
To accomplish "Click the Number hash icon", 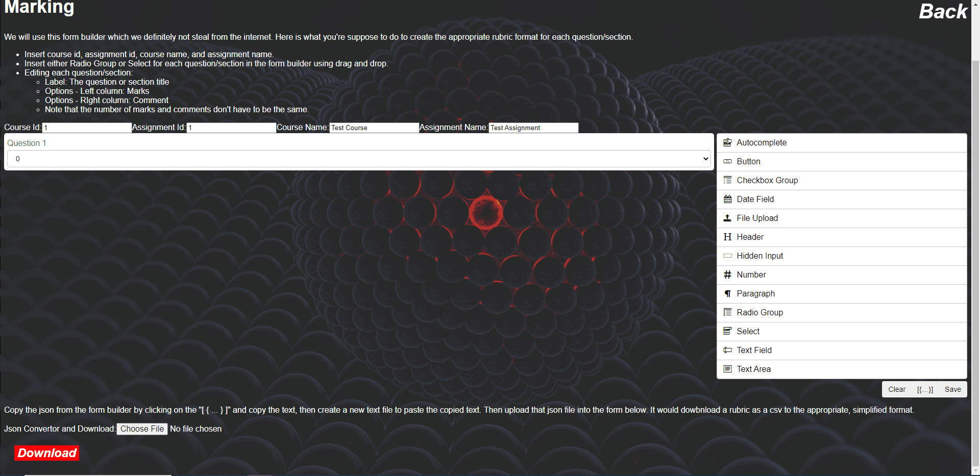I will tap(727, 274).
